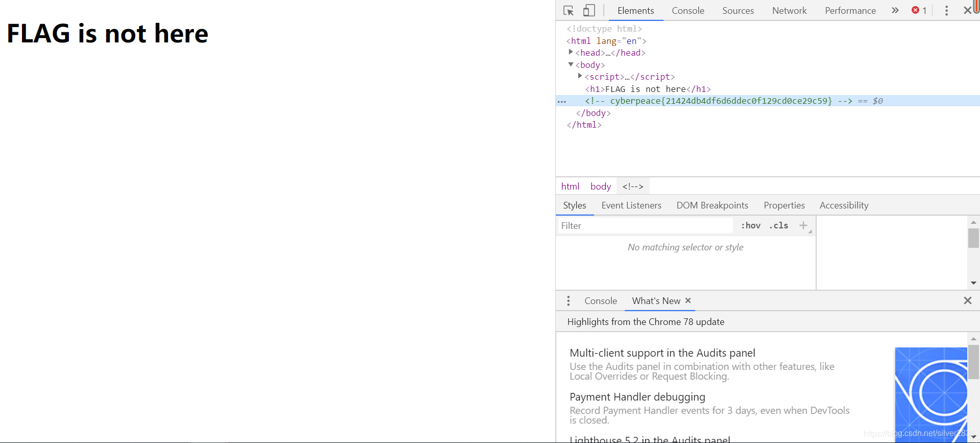Select the closing body tag line

click(593, 113)
